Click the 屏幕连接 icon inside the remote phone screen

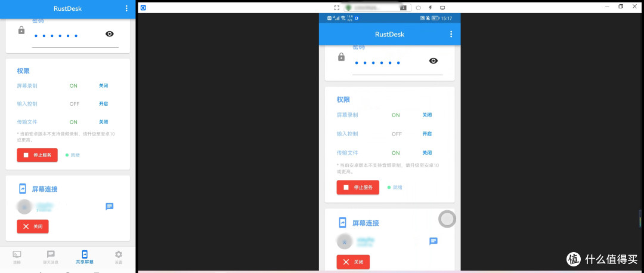click(342, 223)
